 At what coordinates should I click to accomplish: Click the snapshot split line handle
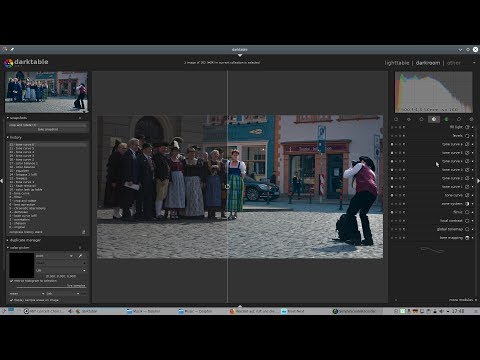227,187
